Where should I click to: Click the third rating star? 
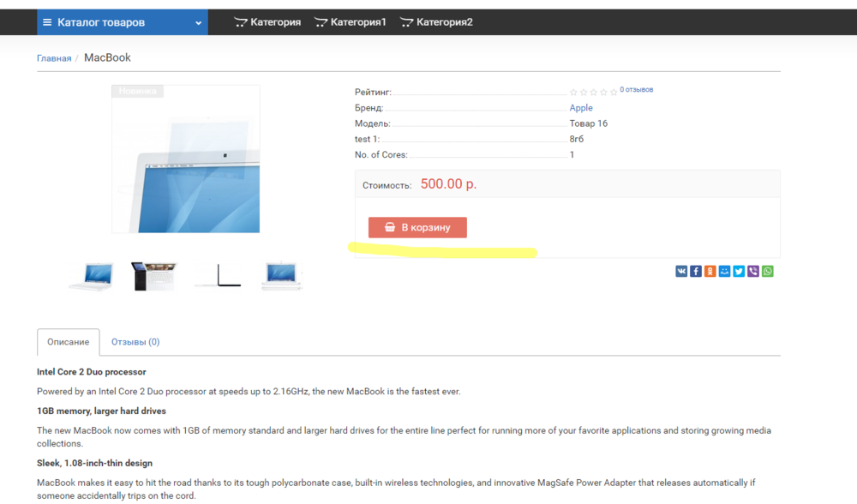coord(594,93)
